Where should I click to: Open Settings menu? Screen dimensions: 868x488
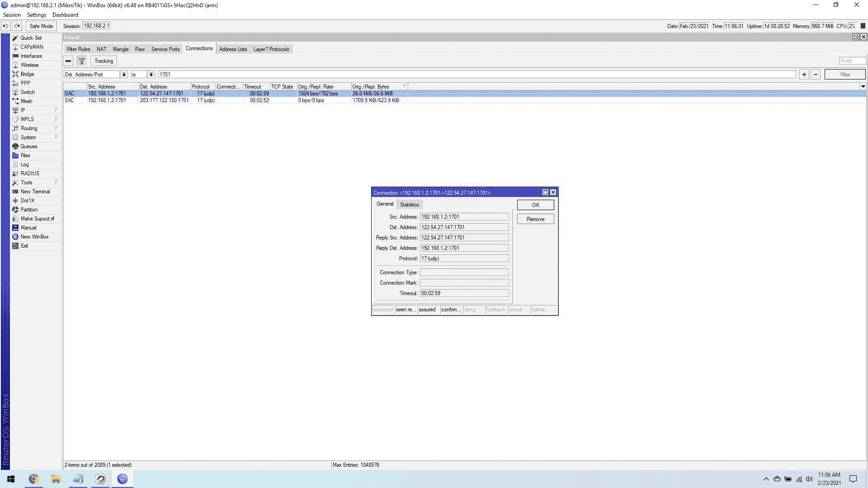tap(37, 15)
